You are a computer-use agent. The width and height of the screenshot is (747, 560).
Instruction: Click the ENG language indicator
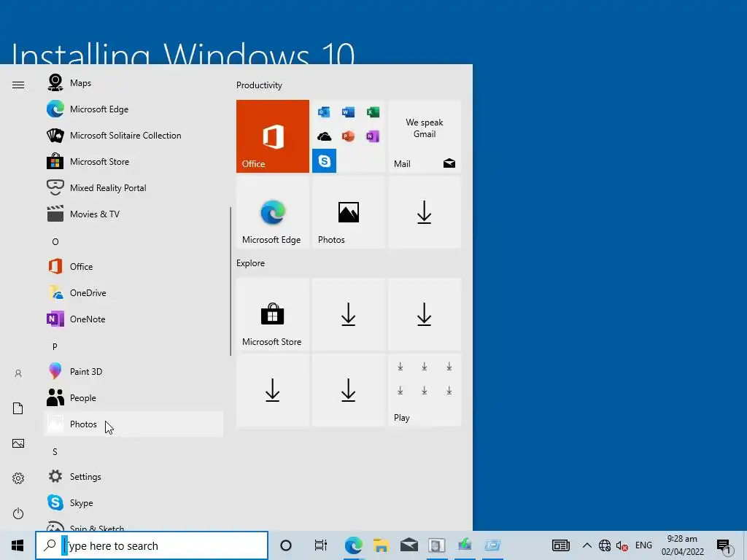(x=643, y=545)
